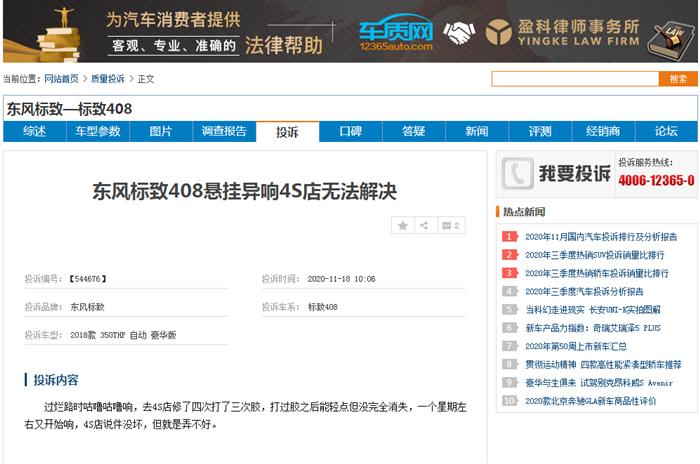The height and width of the screenshot is (464, 700).
Task: Switch to the 图片 tab
Action: pyautogui.click(x=161, y=131)
